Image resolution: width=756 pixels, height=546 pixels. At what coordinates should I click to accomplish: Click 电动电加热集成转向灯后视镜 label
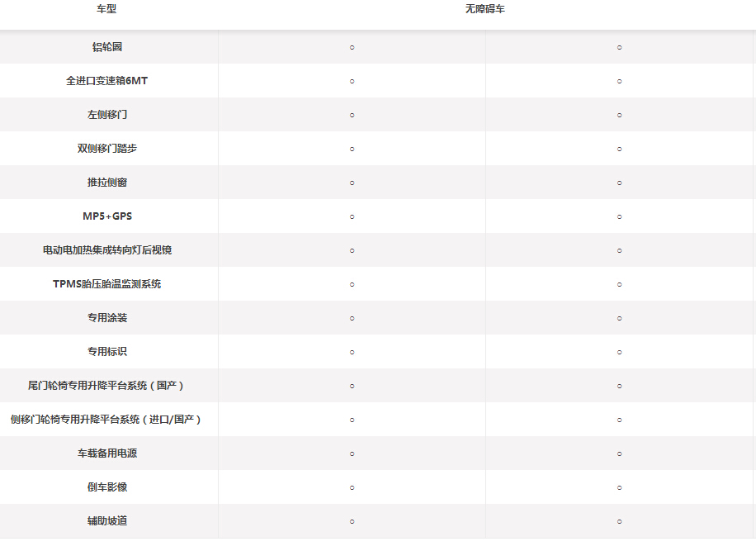pos(107,250)
